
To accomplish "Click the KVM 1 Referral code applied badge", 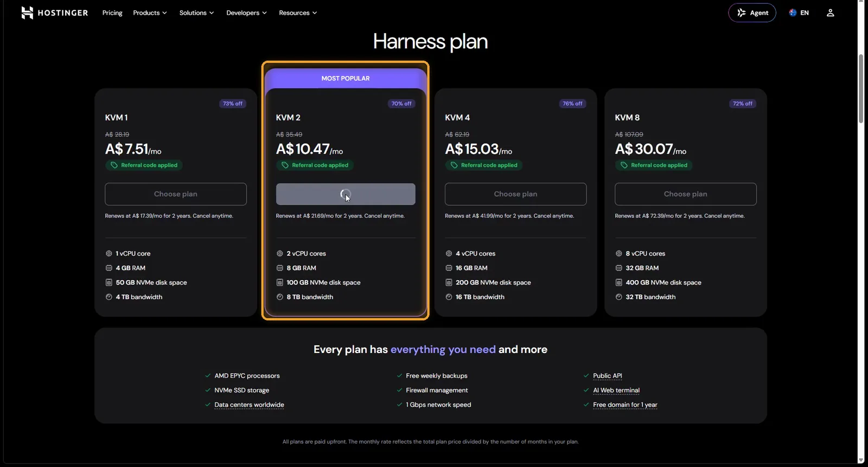I will coord(144,165).
